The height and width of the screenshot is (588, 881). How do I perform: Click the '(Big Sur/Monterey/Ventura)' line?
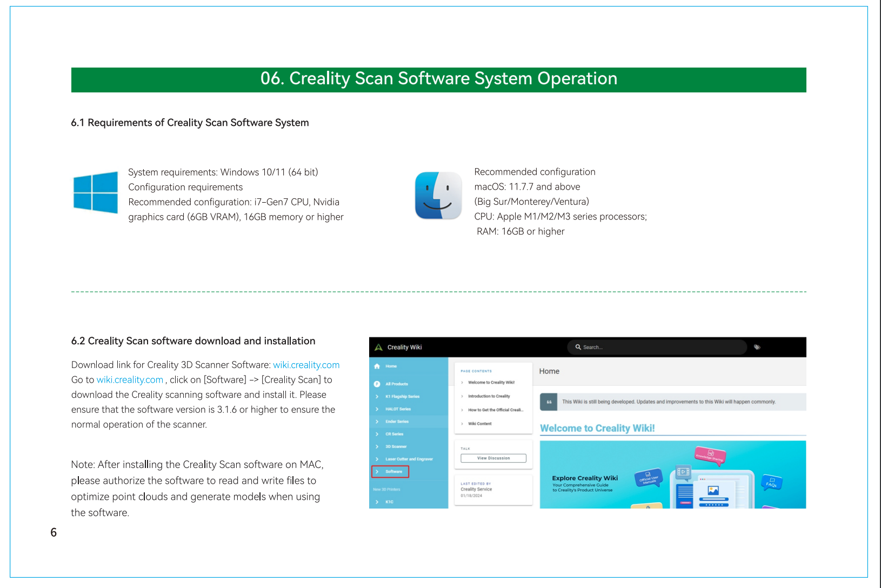pos(531,202)
